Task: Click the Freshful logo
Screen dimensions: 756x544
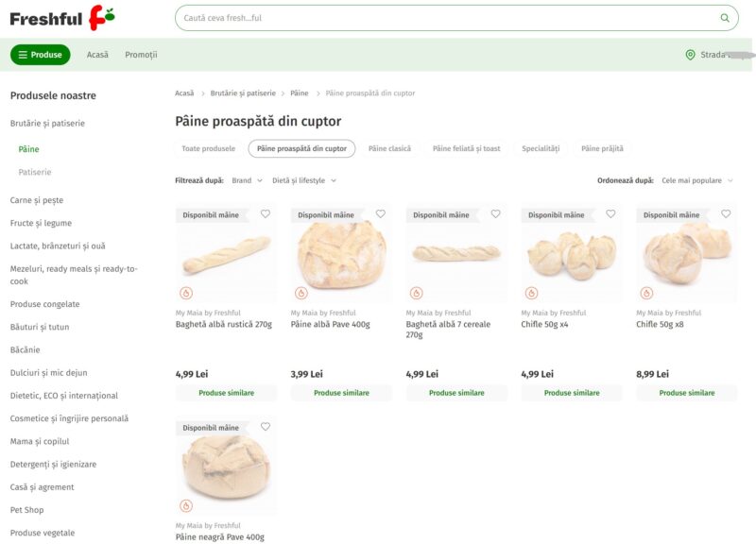Action: [x=62, y=18]
